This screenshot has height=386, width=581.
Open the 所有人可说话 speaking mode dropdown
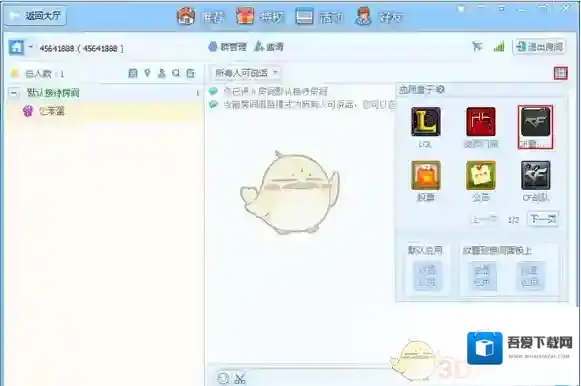tap(246, 73)
